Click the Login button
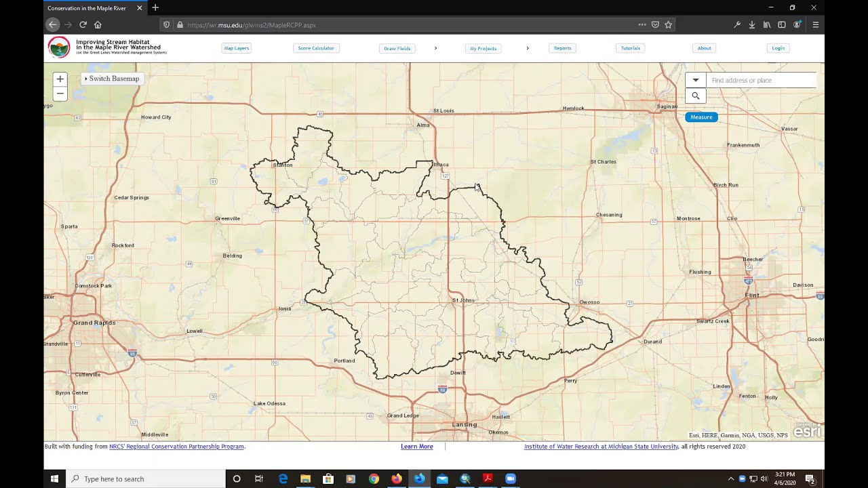Image resolution: width=868 pixels, height=488 pixels. click(x=778, y=48)
